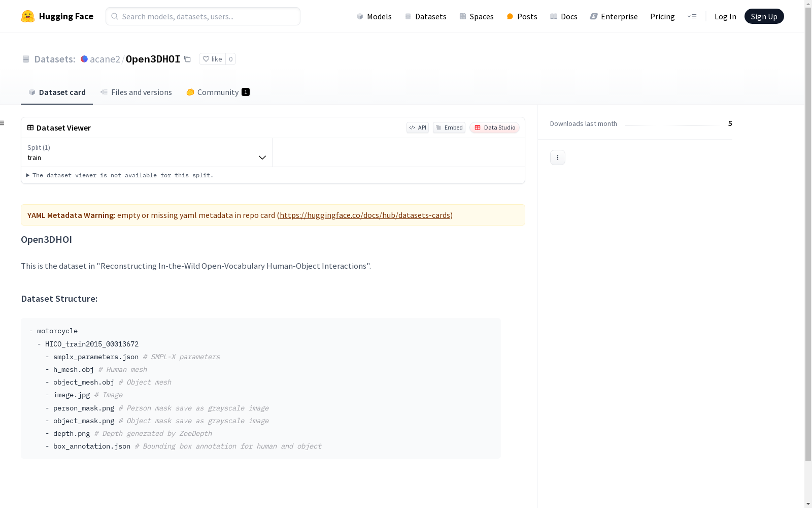Screen dimensions: 812x508
Task: Open the three-dot more options menu
Action: point(558,157)
